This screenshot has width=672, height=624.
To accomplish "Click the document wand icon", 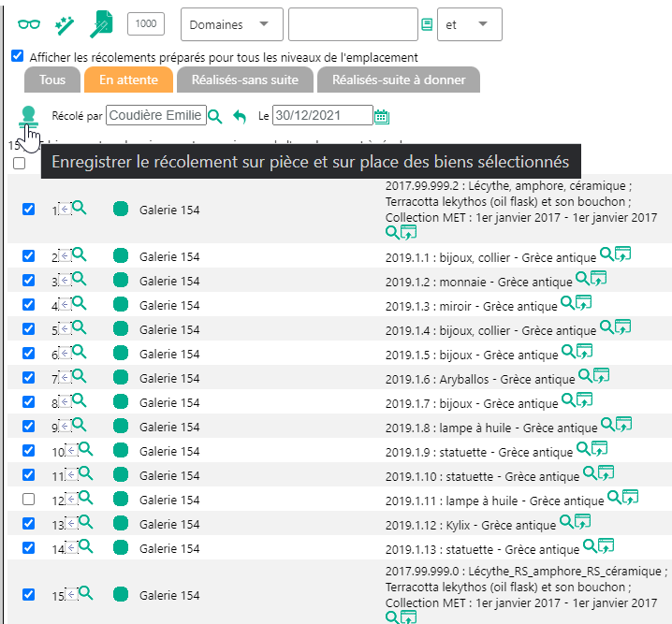I will point(101,24).
